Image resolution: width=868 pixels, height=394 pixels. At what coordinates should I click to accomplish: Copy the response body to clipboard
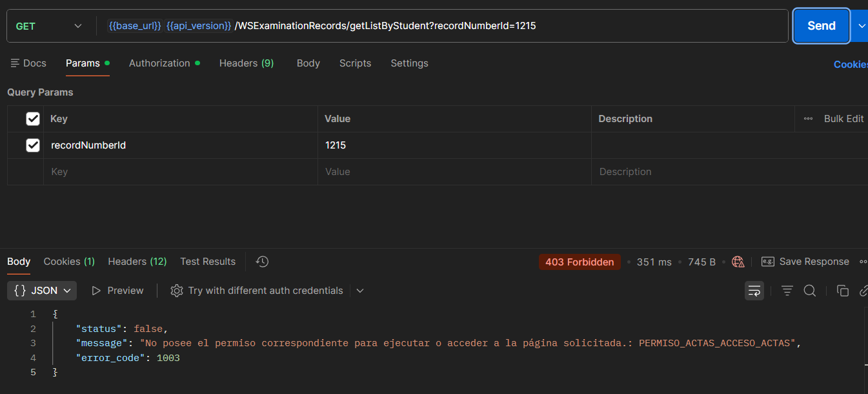(x=842, y=291)
